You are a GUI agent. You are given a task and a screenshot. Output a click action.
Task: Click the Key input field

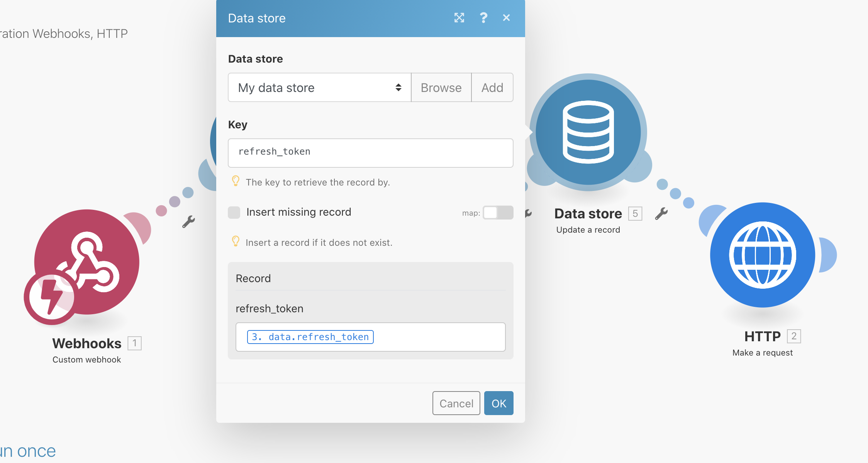point(370,153)
